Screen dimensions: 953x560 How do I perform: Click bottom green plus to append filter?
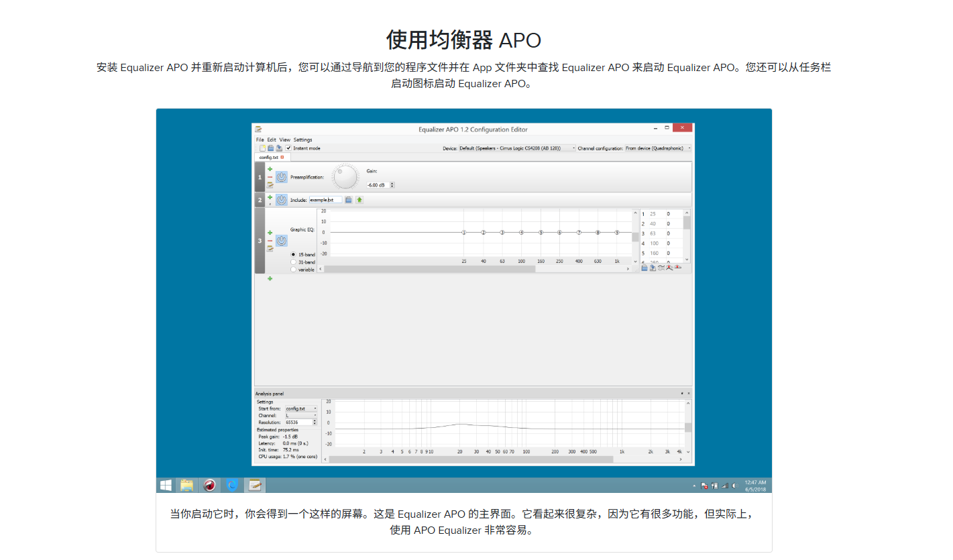pyautogui.click(x=270, y=278)
